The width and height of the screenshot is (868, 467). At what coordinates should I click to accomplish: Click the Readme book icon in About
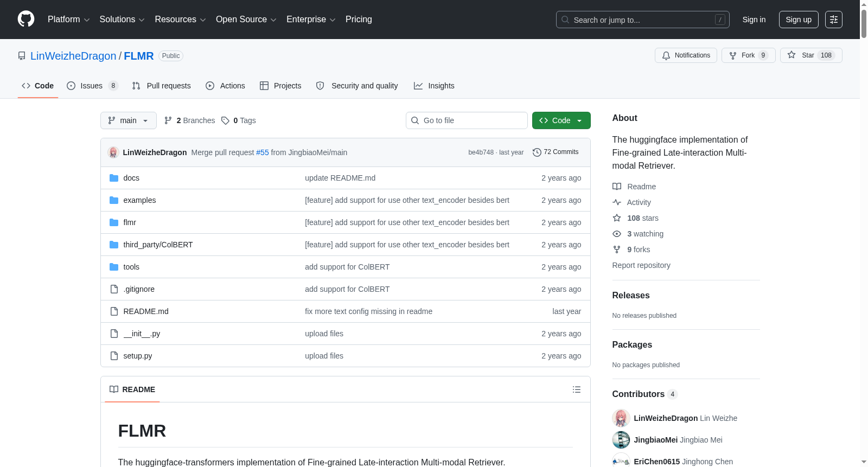[617, 187]
